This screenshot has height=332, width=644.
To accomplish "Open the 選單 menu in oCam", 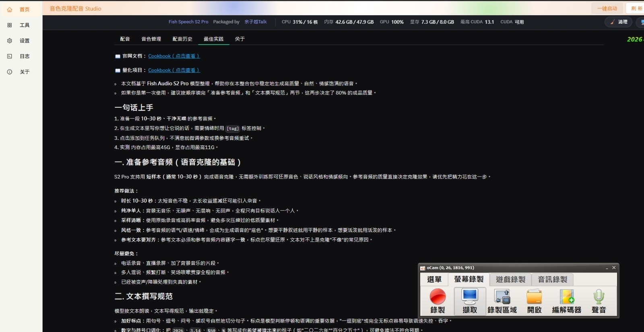I will pos(434,279).
